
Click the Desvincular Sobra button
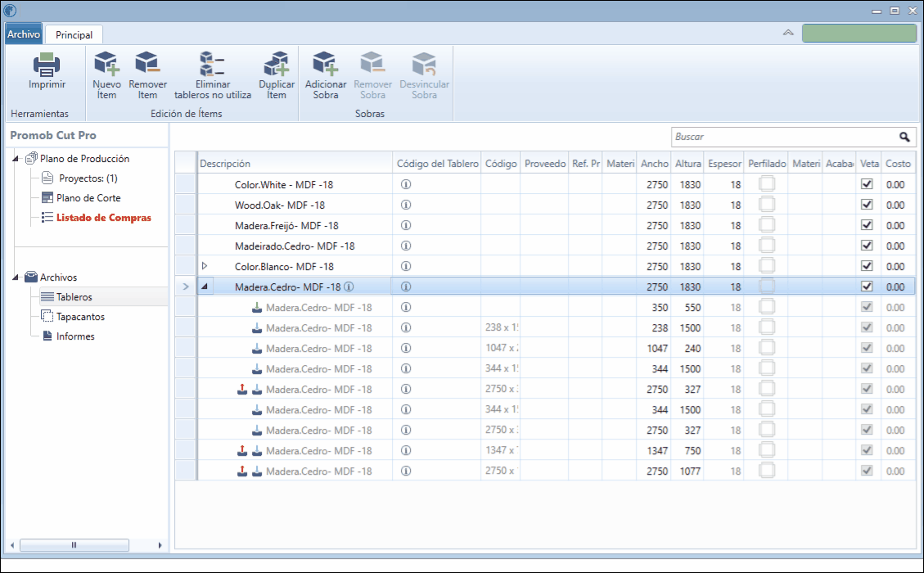pyautogui.click(x=424, y=74)
